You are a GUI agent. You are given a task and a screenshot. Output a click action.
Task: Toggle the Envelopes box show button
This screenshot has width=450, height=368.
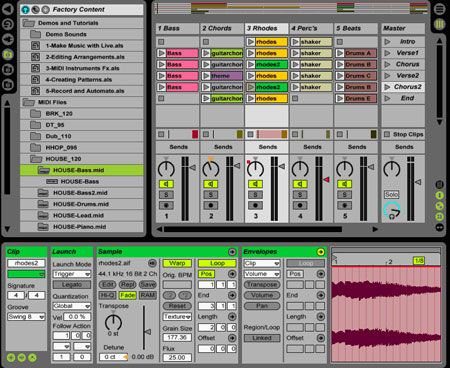pos(321,252)
